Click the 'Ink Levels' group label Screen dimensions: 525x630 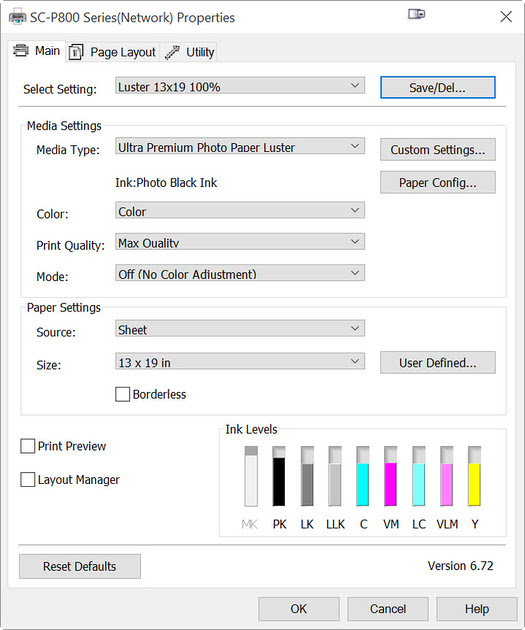point(251,430)
